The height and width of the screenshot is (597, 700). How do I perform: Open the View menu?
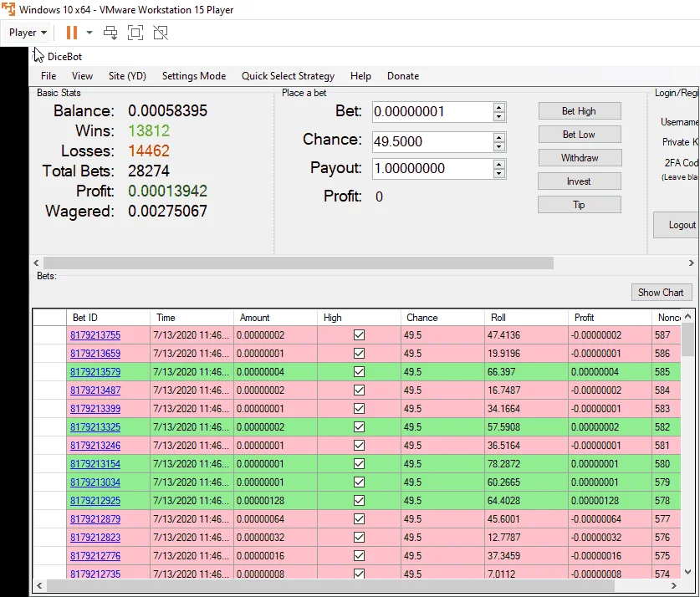tap(82, 76)
